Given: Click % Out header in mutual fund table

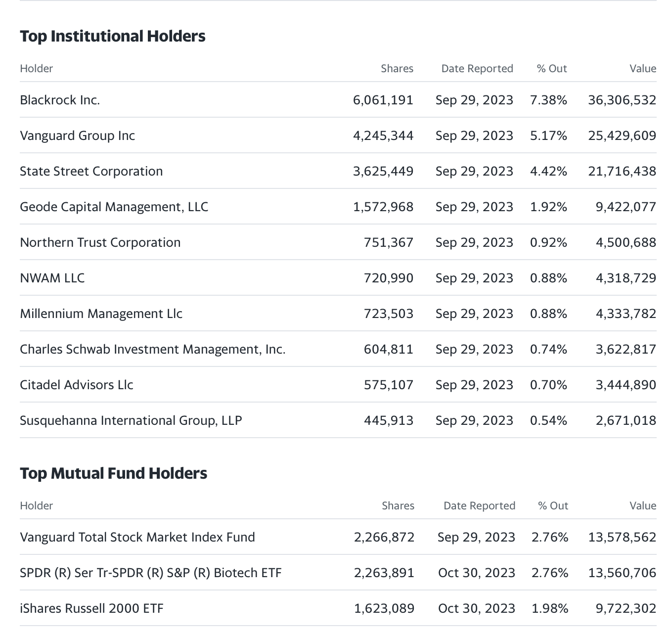Looking at the screenshot, I should point(553,505).
